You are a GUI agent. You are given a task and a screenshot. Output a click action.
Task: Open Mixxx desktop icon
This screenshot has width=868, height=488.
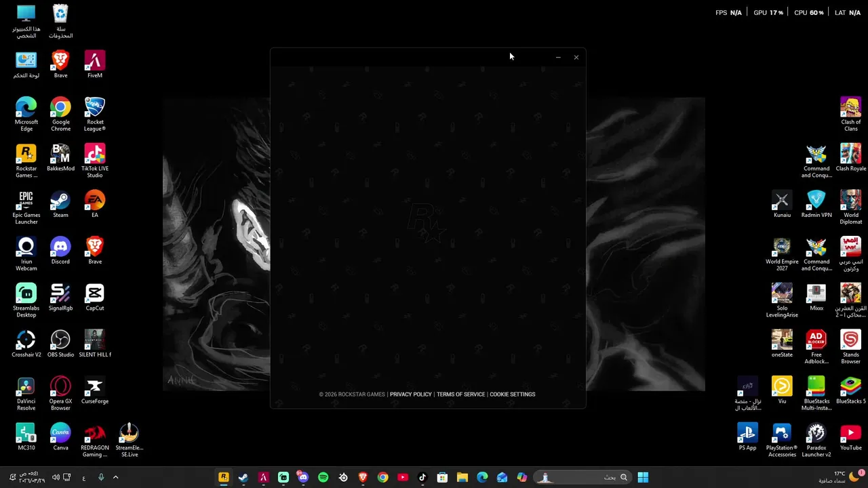coord(816,298)
